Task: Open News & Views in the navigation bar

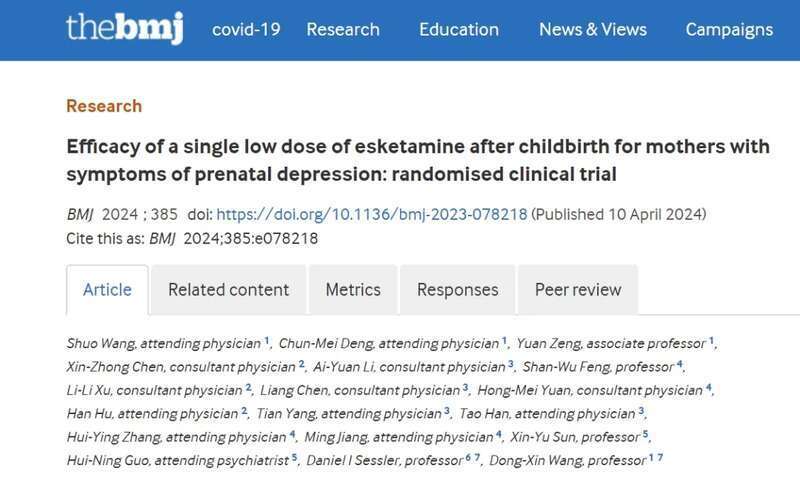Action: click(593, 30)
